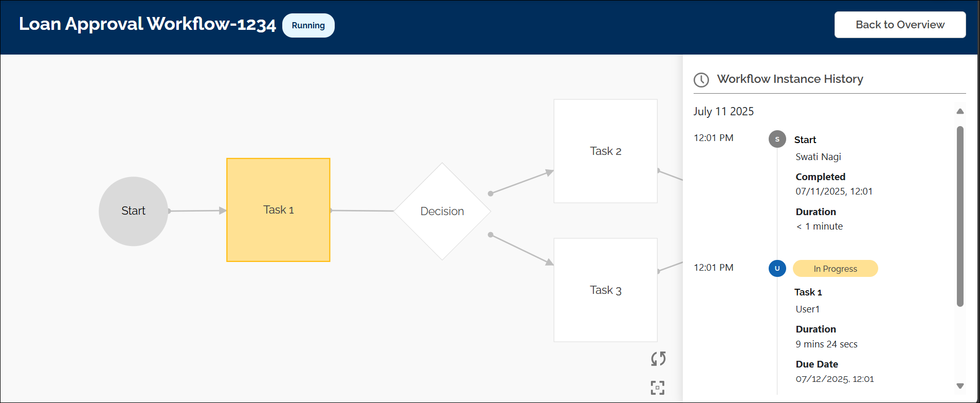The width and height of the screenshot is (980, 403).
Task: Fit the workflow diagram to screen
Action: (x=658, y=388)
